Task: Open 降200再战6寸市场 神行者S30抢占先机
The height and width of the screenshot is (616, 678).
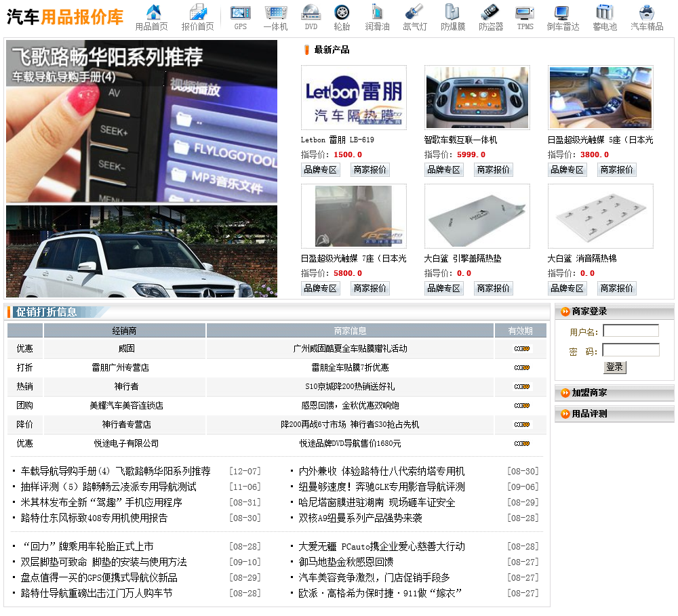Action: (351, 424)
